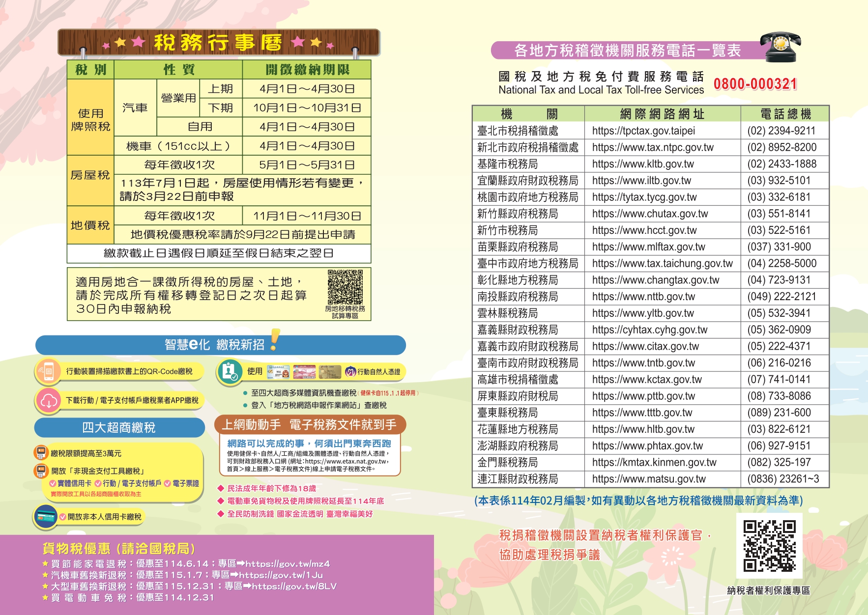Open the https://www.mlftax.gov.tw link
This screenshot has height=615, width=868.
coord(648,247)
